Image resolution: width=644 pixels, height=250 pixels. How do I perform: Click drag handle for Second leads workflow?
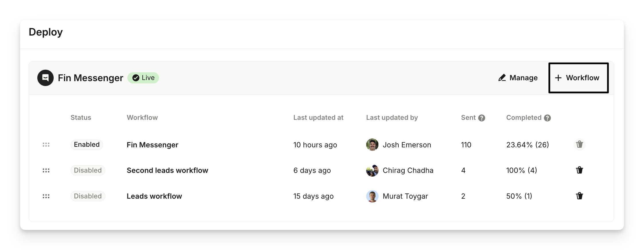click(46, 171)
